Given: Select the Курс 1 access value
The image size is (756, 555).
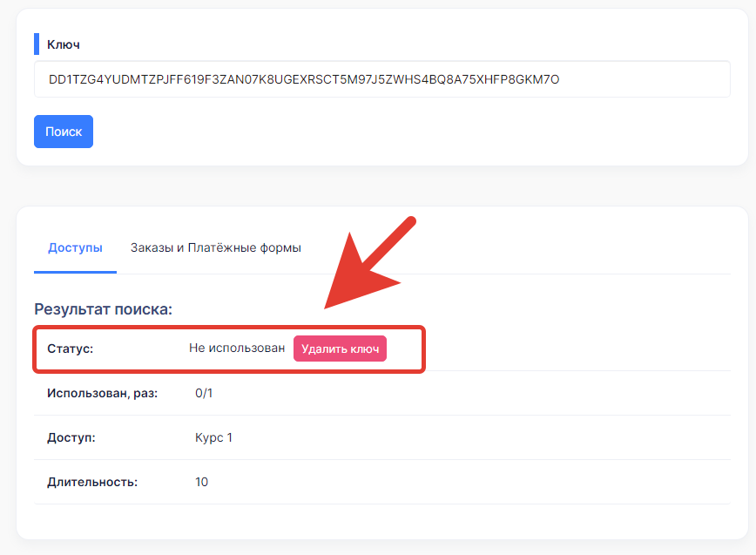Looking at the screenshot, I should 213,438.
